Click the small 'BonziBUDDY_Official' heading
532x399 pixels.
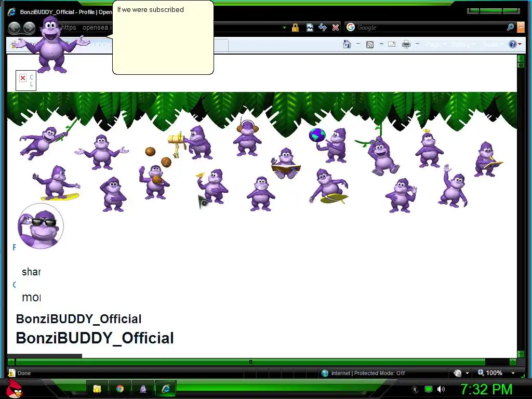[79, 319]
